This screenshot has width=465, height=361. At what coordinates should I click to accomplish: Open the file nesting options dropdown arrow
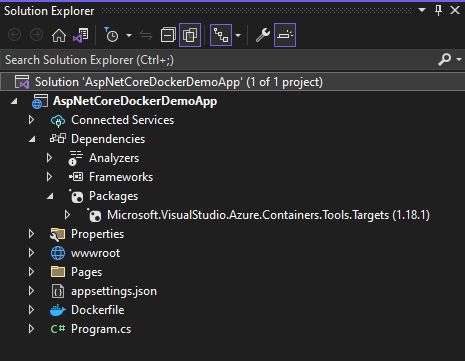pyautogui.click(x=238, y=35)
